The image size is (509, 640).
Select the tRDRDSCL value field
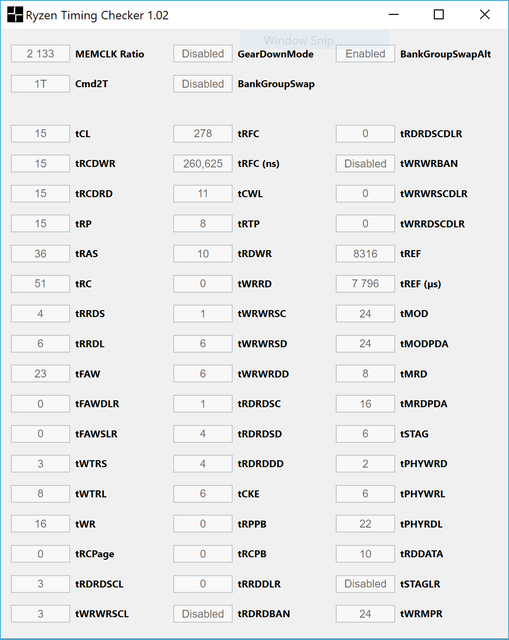pyautogui.click(x=40, y=584)
